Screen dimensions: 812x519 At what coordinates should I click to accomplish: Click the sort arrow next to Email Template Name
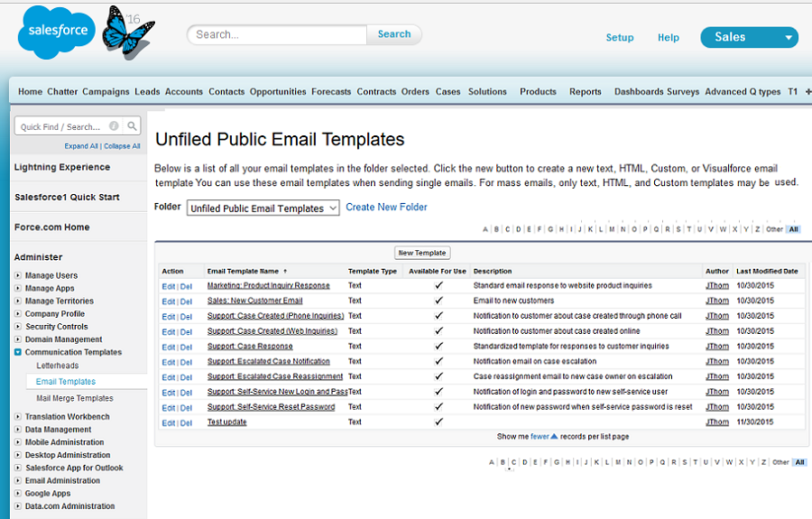pos(285,272)
